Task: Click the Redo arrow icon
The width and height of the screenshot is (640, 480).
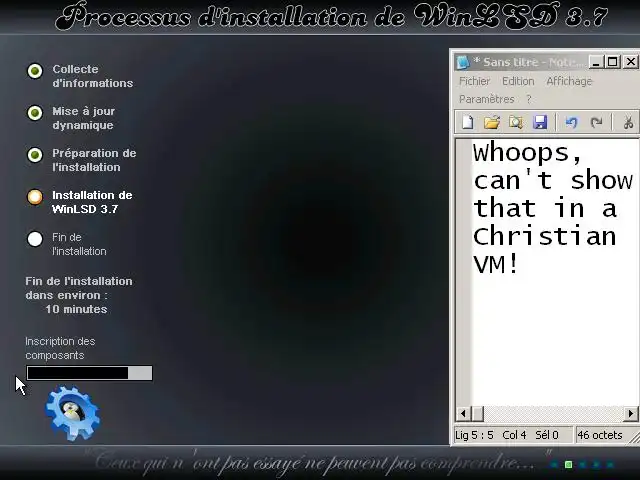Action: (x=596, y=122)
